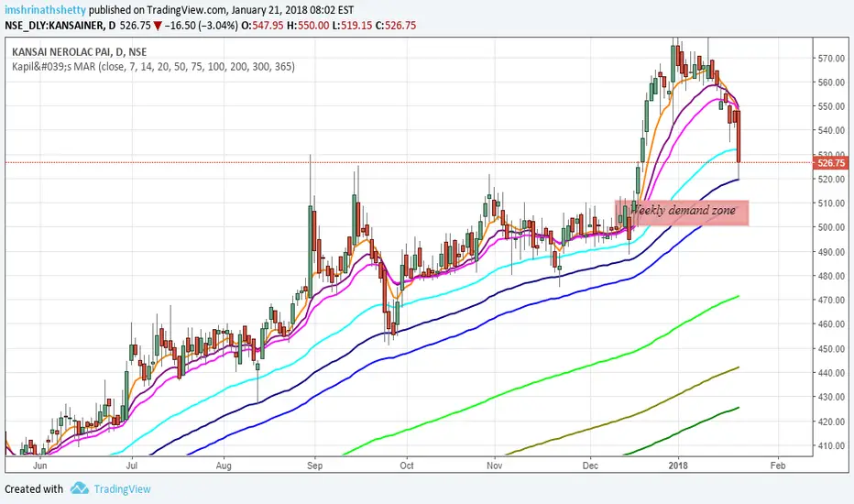Click the Feb label on the time axis
The width and height of the screenshot is (854, 504).
click(x=778, y=466)
